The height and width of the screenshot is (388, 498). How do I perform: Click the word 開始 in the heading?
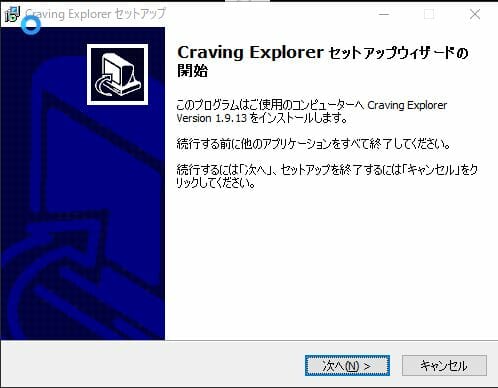click(x=193, y=71)
